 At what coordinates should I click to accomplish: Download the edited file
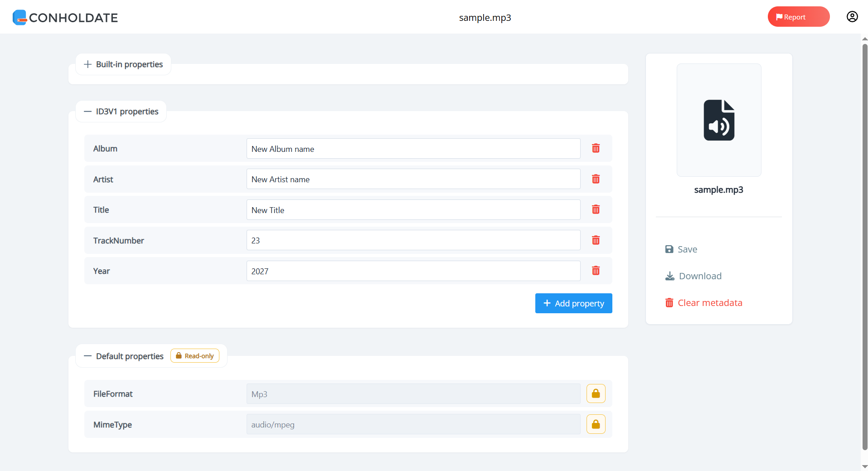[693, 276]
